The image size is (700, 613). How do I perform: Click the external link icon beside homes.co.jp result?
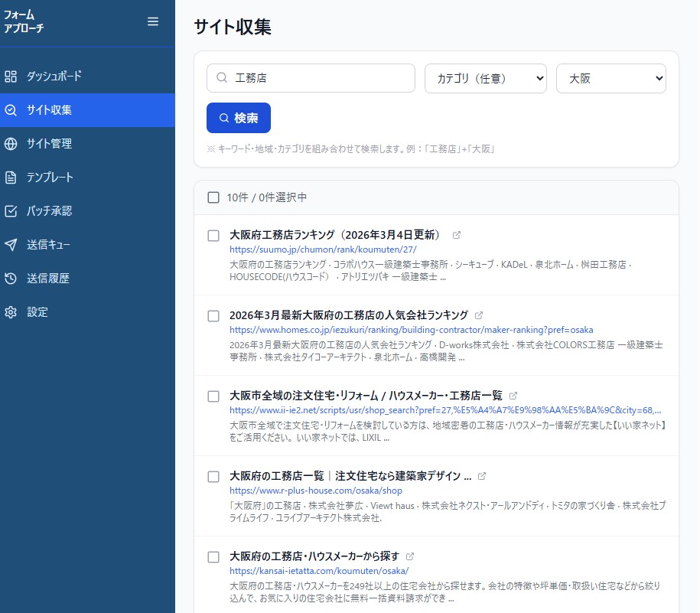pyautogui.click(x=480, y=314)
